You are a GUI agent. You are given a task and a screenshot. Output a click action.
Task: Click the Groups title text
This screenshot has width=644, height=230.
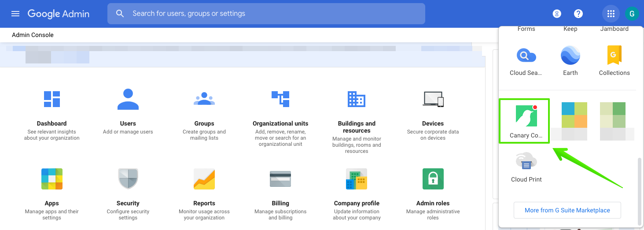pos(204,123)
